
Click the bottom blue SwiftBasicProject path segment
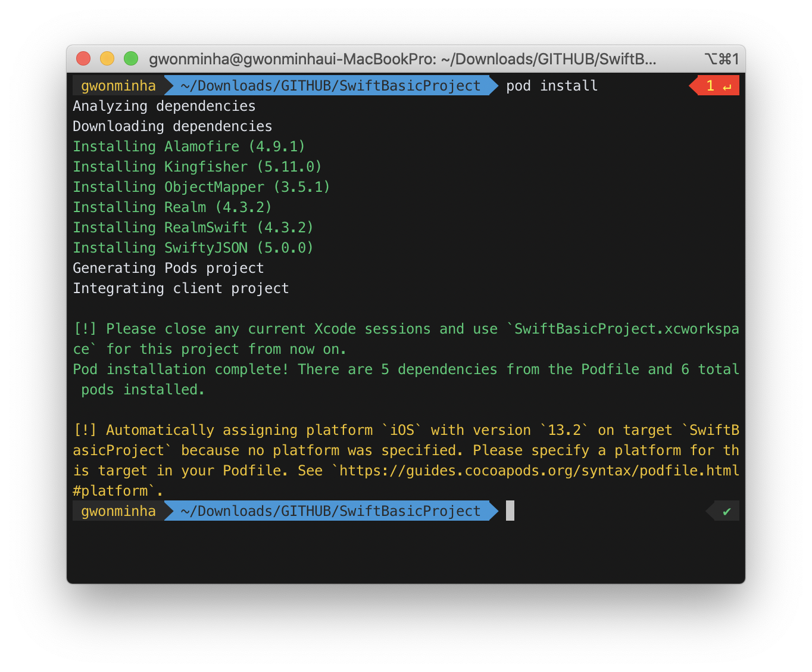tap(330, 511)
